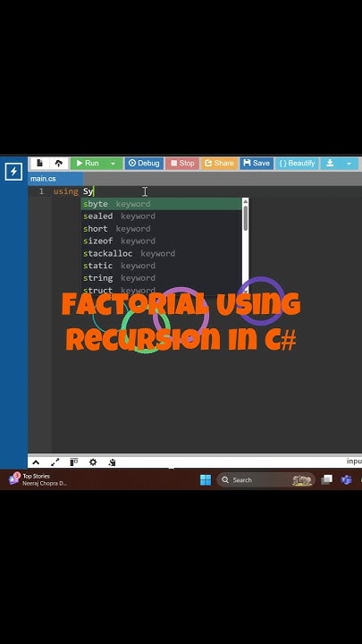The image size is (362, 644).
Task: Pick 'static' keyword suggestion
Action: click(162, 266)
